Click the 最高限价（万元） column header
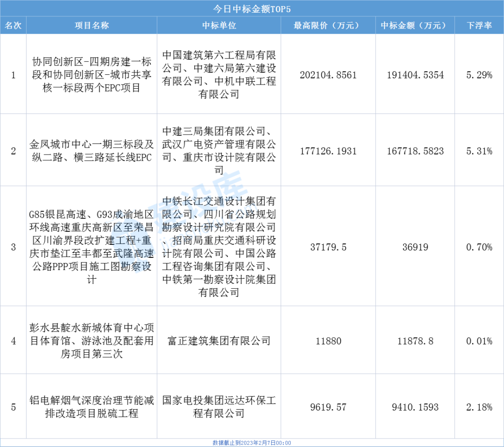Viewport: 504px width, 447px height. coord(328,26)
